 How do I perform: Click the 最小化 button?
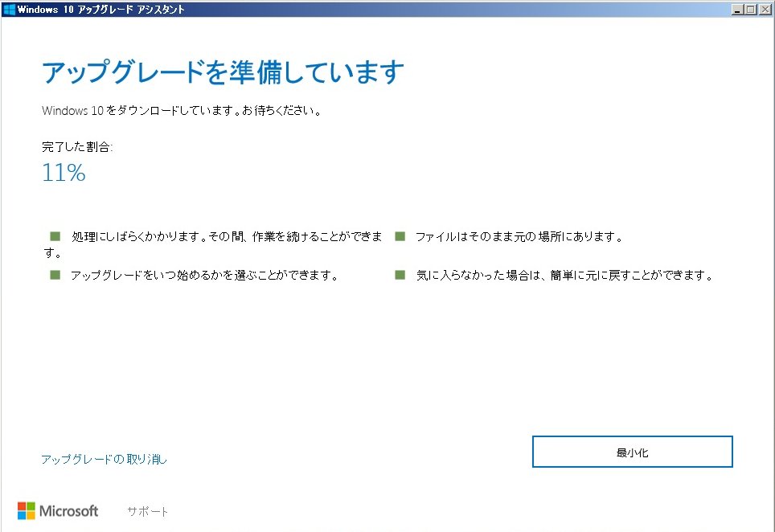pos(632,452)
